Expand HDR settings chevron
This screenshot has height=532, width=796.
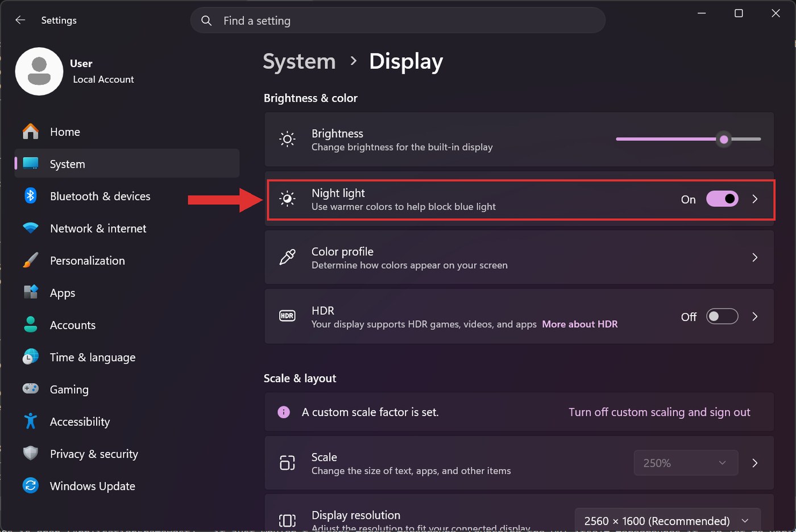click(755, 317)
